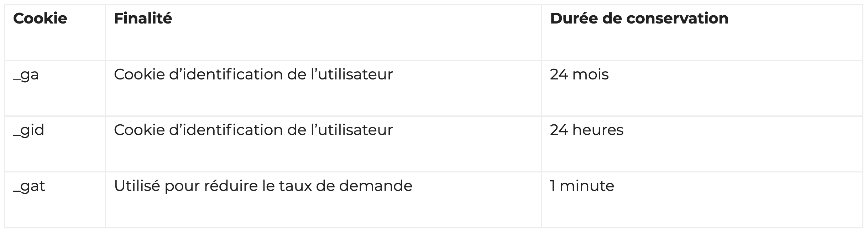The width and height of the screenshot is (868, 233).
Task: Select the '24 mois' duration cell
Action: [x=701, y=88]
